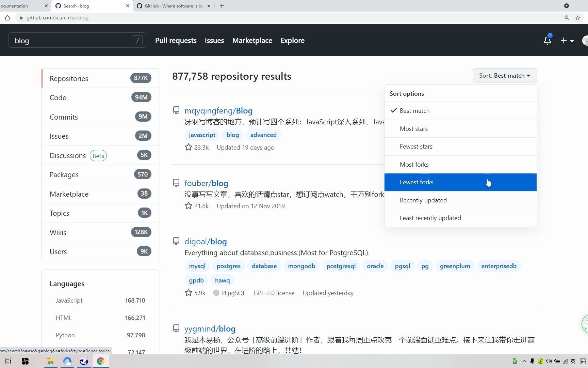Click the repository icon beside mqyqingfeng/Blog
Image resolution: width=588 pixels, height=368 pixels.
click(x=176, y=110)
